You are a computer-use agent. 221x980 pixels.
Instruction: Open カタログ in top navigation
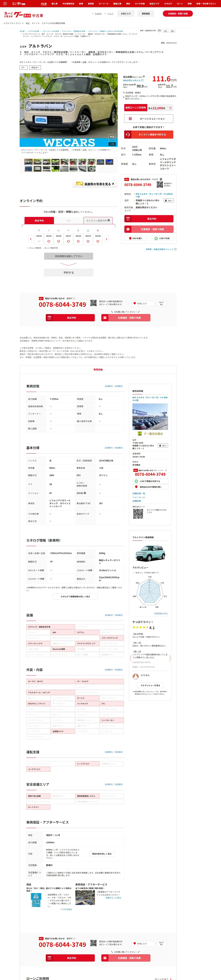pyautogui.click(x=168, y=3)
